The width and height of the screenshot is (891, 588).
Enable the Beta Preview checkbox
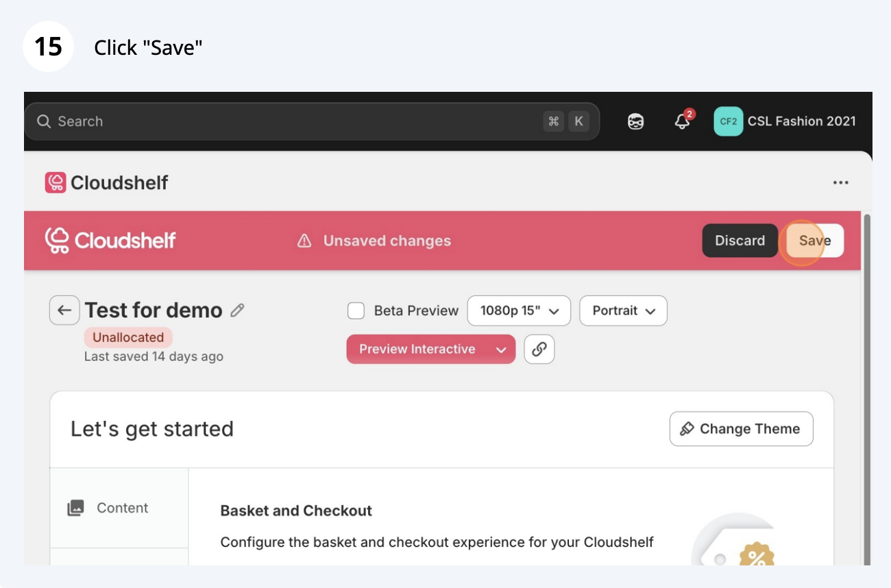pyautogui.click(x=356, y=310)
